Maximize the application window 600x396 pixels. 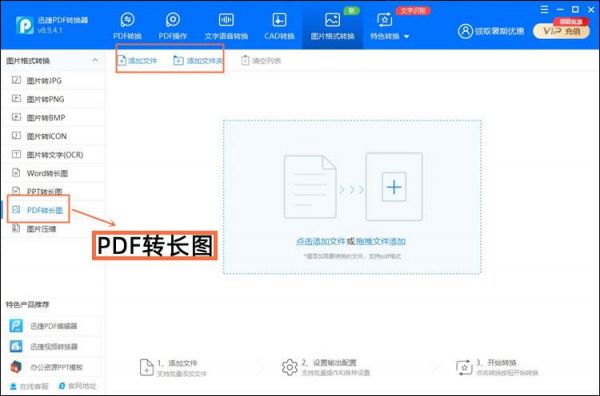coord(575,10)
